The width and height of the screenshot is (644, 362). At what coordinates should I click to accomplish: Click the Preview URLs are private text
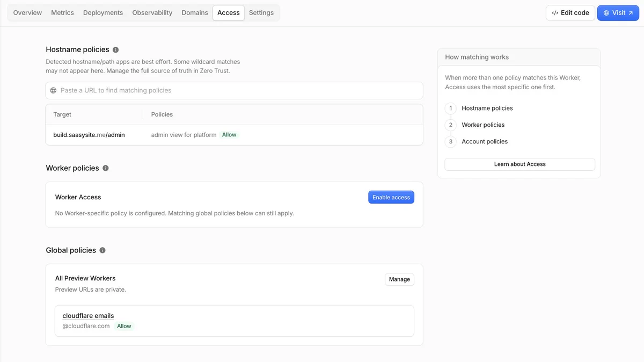[91, 289]
